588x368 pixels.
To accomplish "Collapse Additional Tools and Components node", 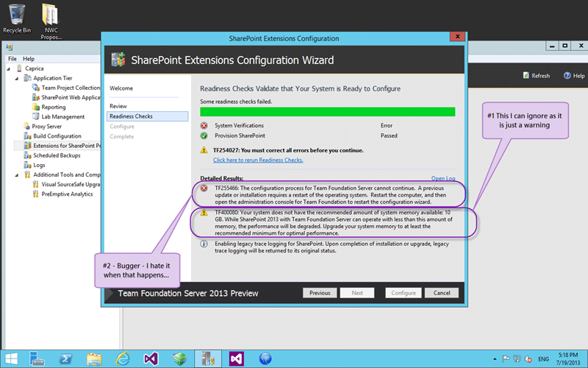I will (17, 175).
